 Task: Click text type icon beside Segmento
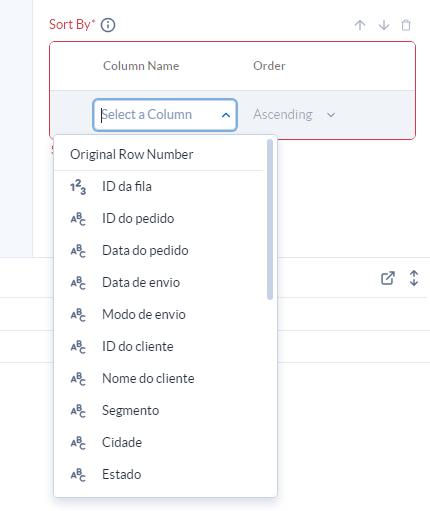point(78,411)
